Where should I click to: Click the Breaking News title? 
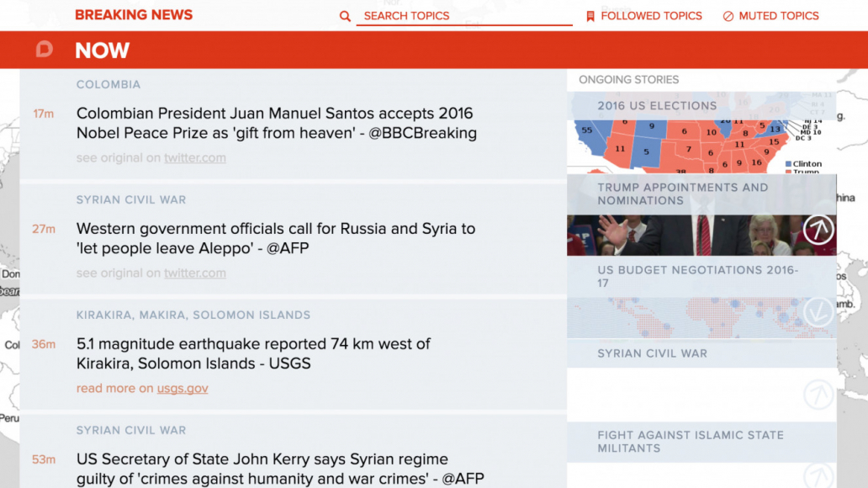point(134,15)
